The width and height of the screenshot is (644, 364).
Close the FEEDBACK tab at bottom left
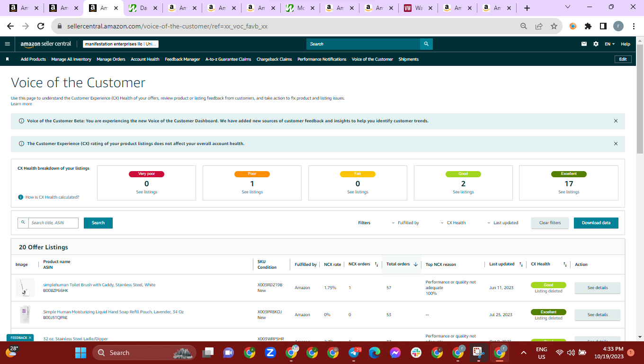30,338
